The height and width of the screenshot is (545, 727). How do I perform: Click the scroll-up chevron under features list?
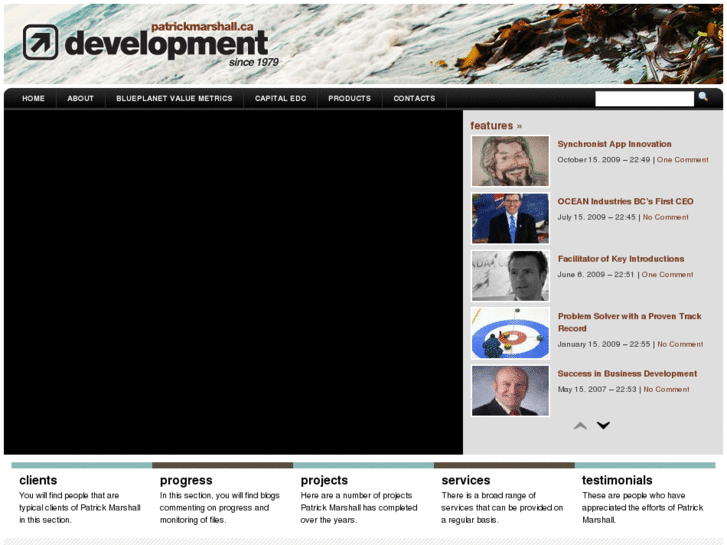point(580,426)
